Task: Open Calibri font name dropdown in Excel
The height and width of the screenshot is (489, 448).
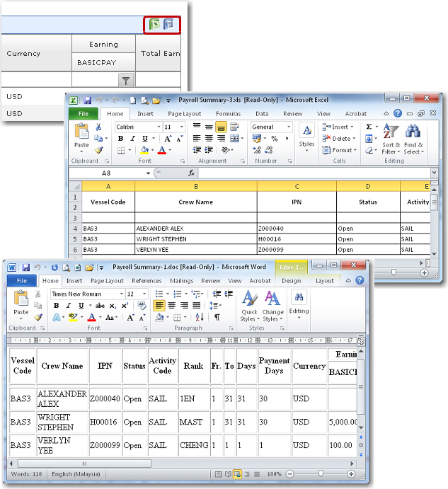Action: 159,127
